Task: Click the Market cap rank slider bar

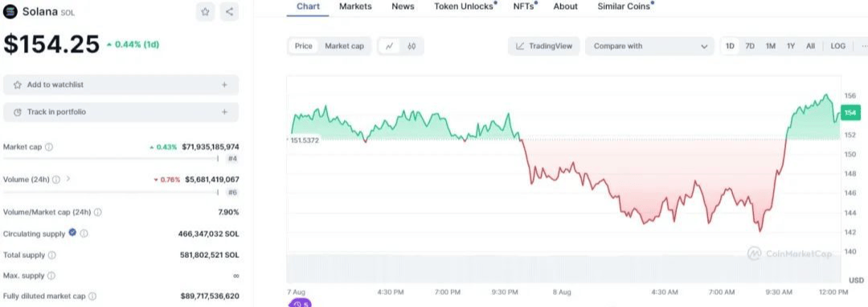Action: tap(111, 158)
